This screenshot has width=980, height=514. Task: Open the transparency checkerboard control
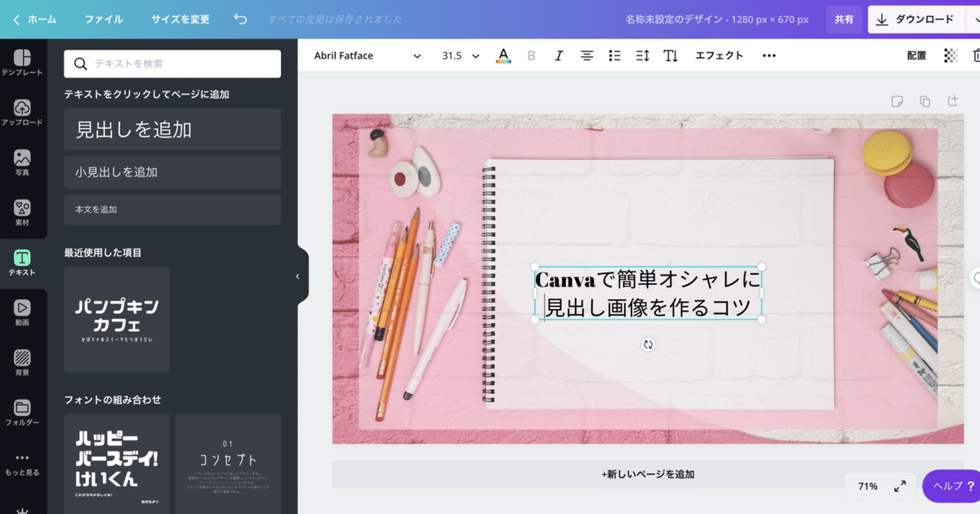coord(951,55)
